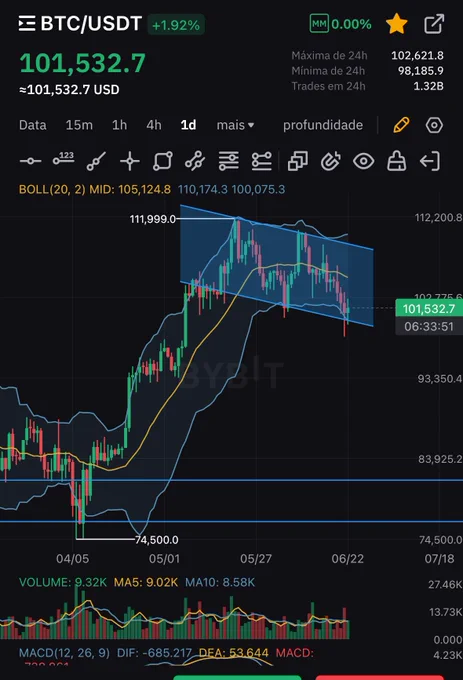Screen dimensions: 463x680
Task: Tap the 04/05 date axis label
Action: tap(72, 559)
